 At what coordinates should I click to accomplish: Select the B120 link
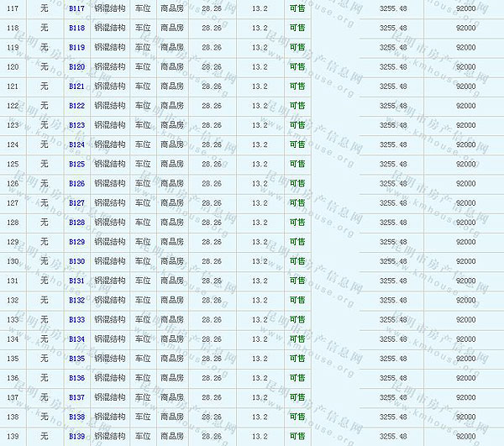click(76, 66)
